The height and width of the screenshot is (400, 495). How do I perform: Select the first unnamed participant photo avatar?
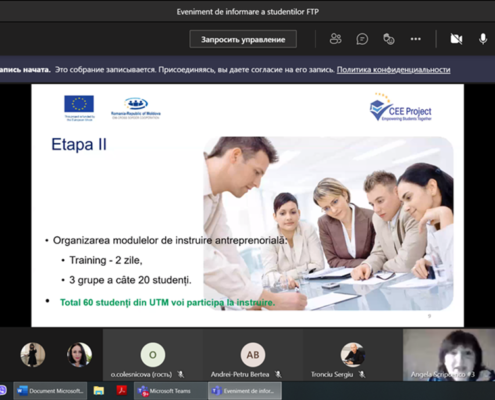pyautogui.click(x=33, y=355)
